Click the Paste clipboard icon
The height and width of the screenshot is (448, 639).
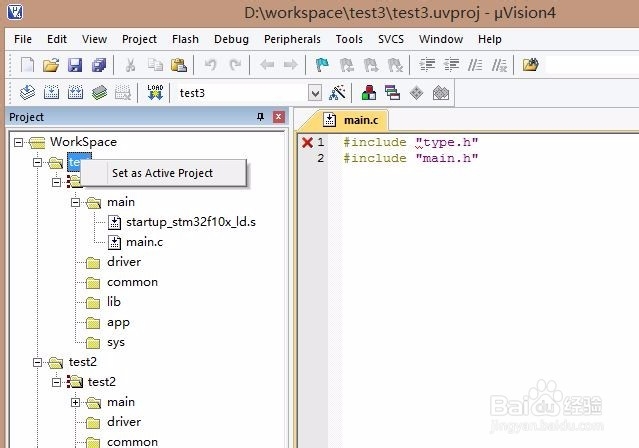coord(178,64)
